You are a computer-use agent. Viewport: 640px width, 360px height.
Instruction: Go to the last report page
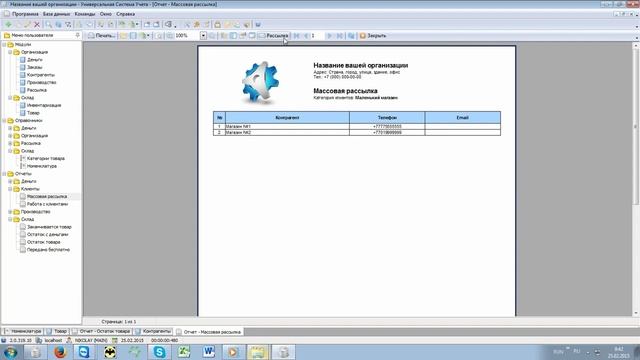pos(339,36)
